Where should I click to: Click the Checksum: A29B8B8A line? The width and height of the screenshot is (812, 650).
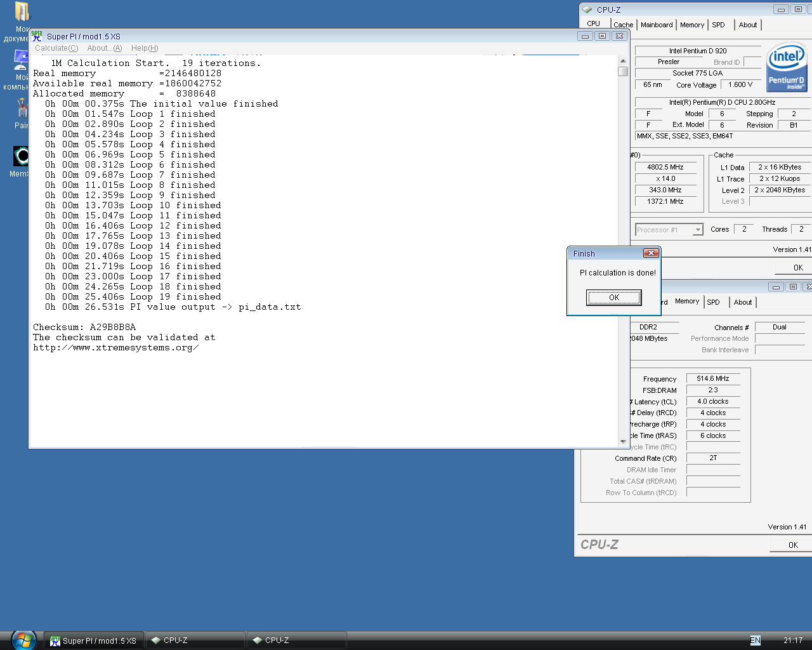[x=84, y=328]
